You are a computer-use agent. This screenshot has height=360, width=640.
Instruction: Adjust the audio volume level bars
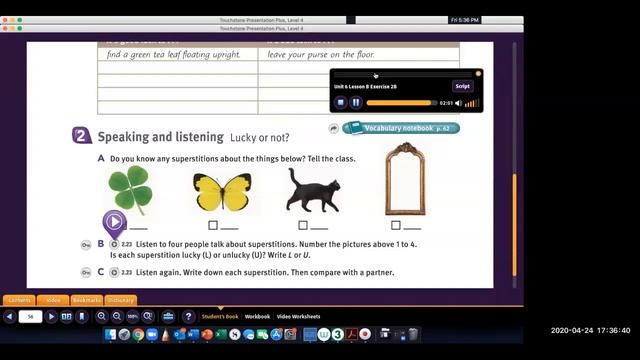pos(472,103)
